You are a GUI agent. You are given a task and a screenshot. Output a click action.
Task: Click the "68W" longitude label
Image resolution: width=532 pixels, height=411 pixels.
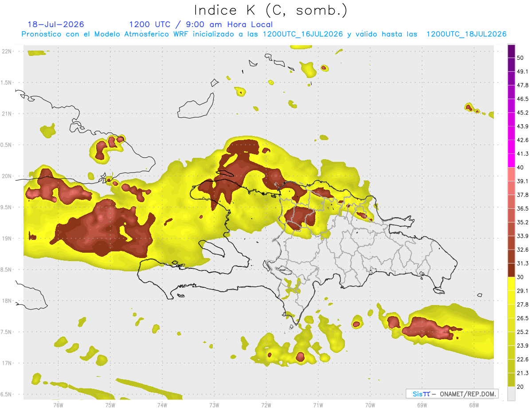474,405
